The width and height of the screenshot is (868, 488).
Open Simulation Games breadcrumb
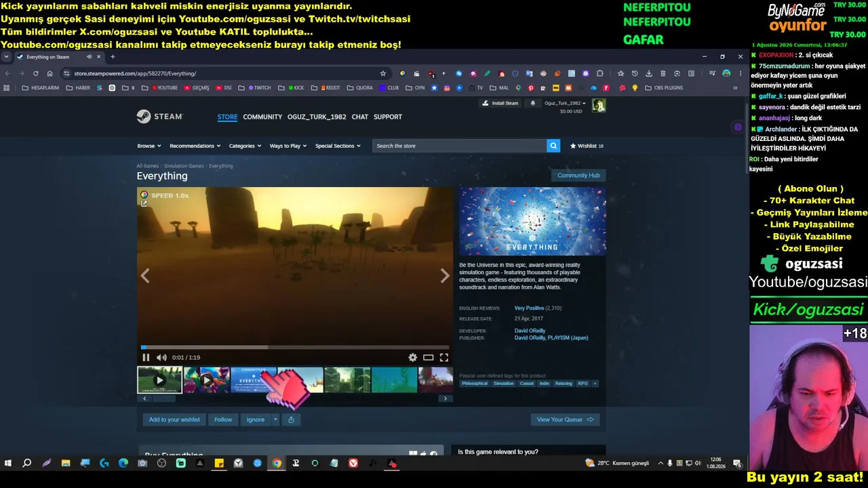pyautogui.click(x=184, y=166)
